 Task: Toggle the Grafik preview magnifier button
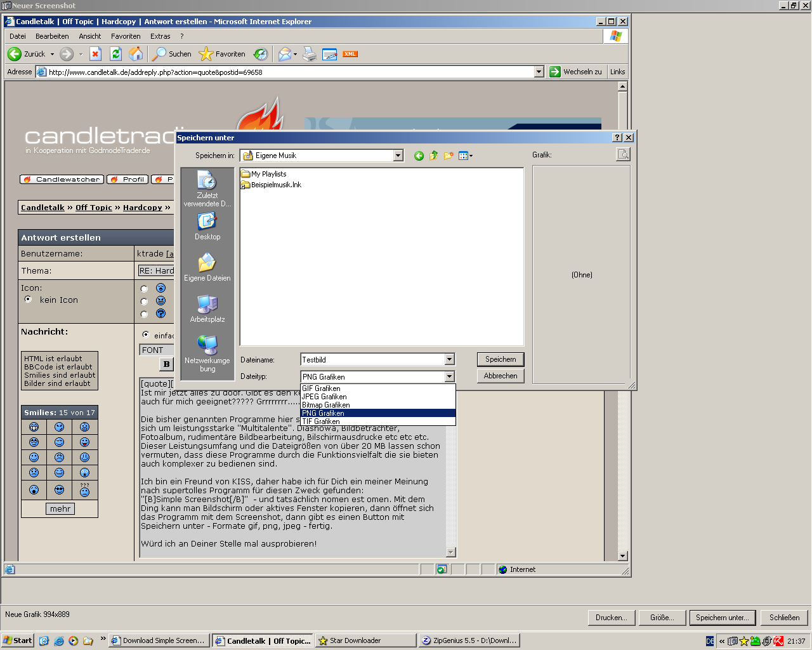(623, 154)
